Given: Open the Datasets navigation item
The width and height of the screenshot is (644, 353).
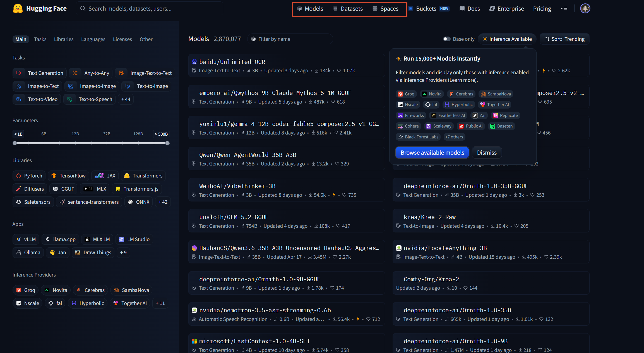Looking at the screenshot, I should pos(348,9).
